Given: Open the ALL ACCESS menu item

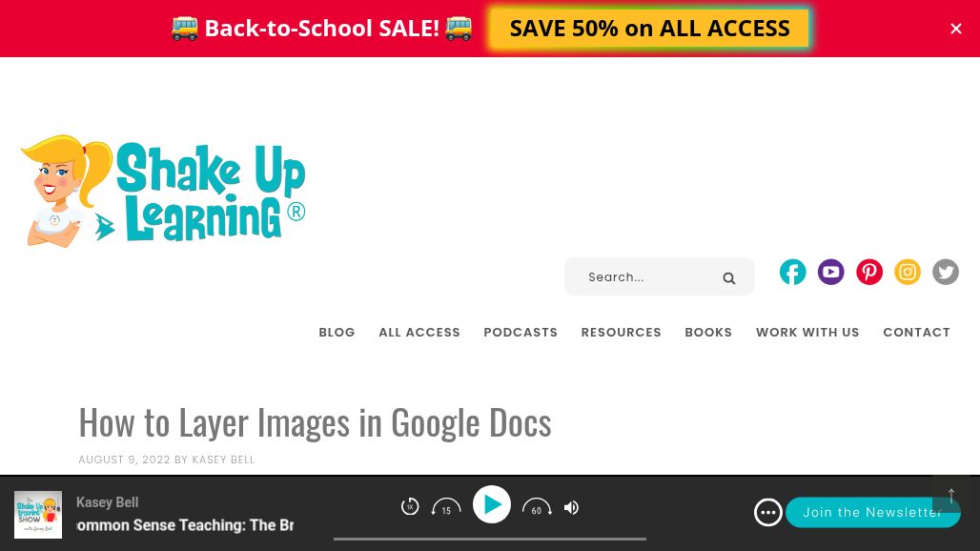Looking at the screenshot, I should [x=419, y=333].
